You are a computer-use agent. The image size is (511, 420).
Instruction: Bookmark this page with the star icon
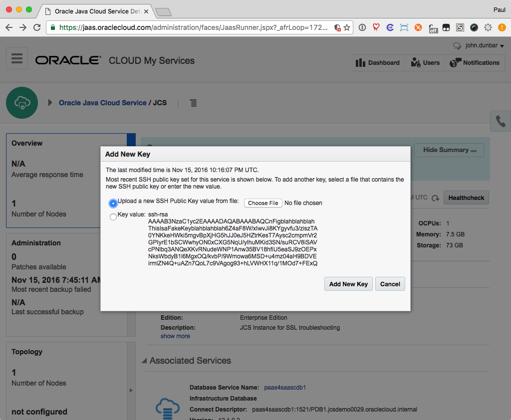point(347,28)
